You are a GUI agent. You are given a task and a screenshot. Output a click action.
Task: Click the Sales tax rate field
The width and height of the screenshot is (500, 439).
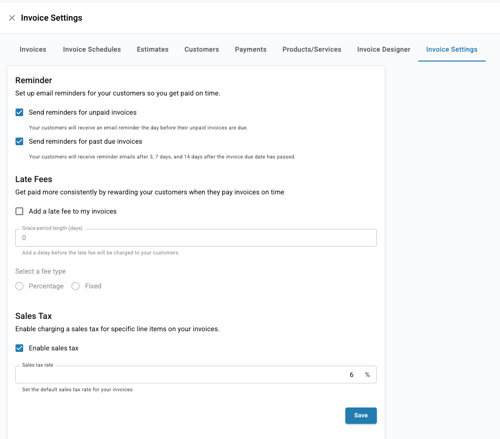tap(196, 375)
